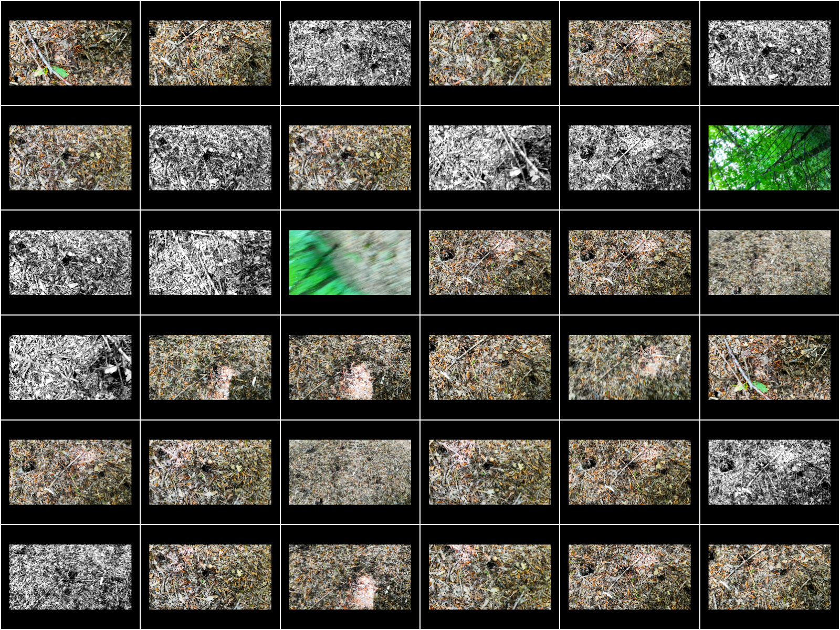Click the black-and-white thumbnail ending the fifth row
The image size is (840, 630).
(769, 472)
